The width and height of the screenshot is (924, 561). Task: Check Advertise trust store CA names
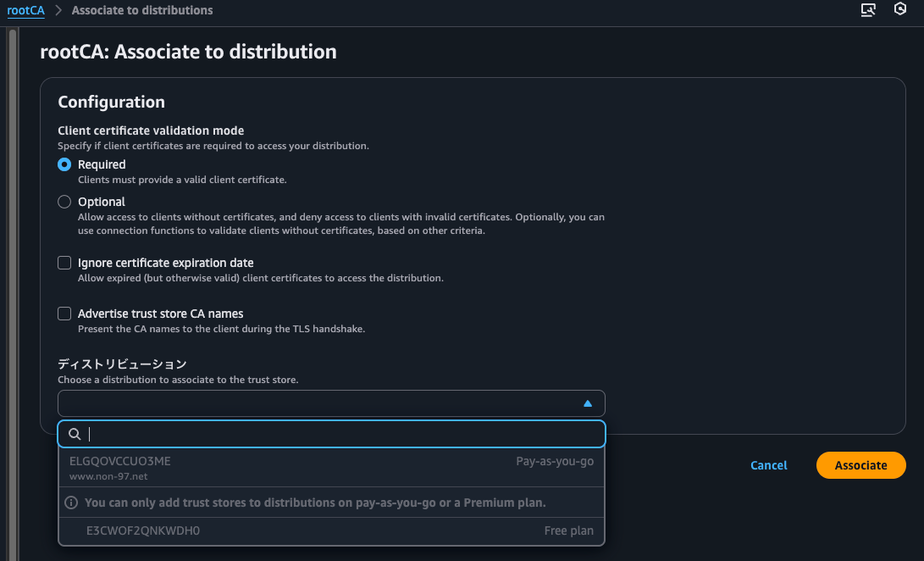[x=64, y=313]
